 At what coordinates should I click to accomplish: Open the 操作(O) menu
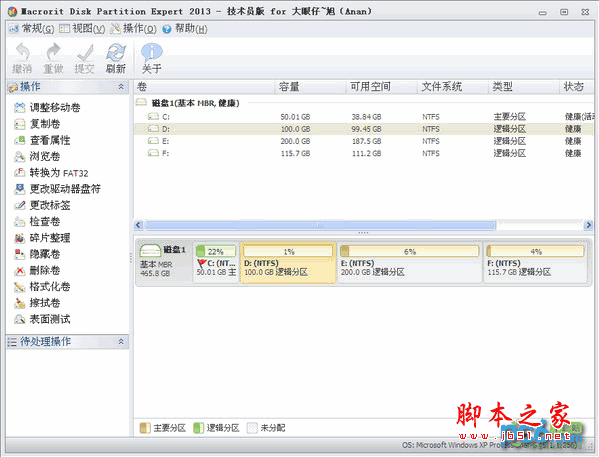click(133, 29)
